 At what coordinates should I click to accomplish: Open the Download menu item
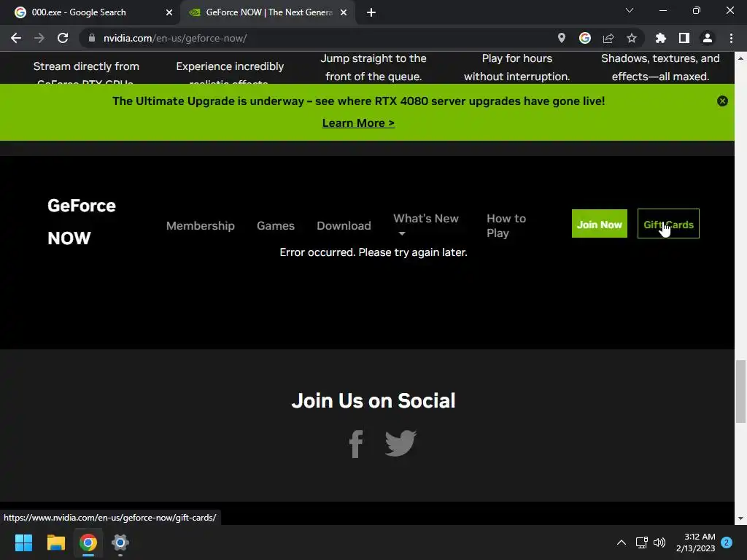point(344,226)
